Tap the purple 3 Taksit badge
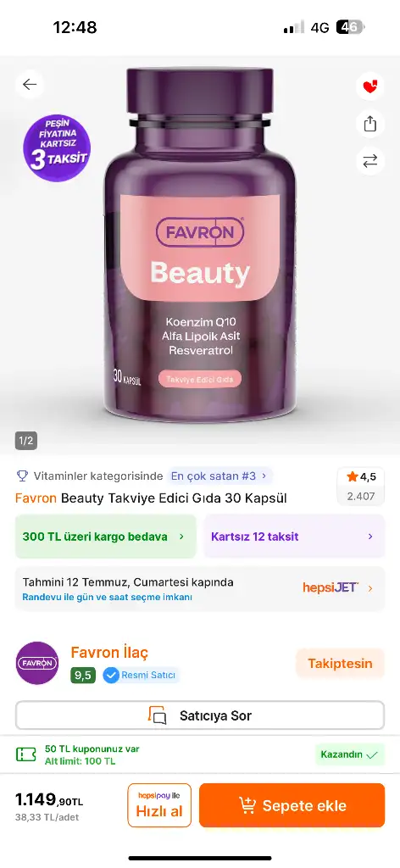The width and height of the screenshot is (400, 868). coord(57,147)
